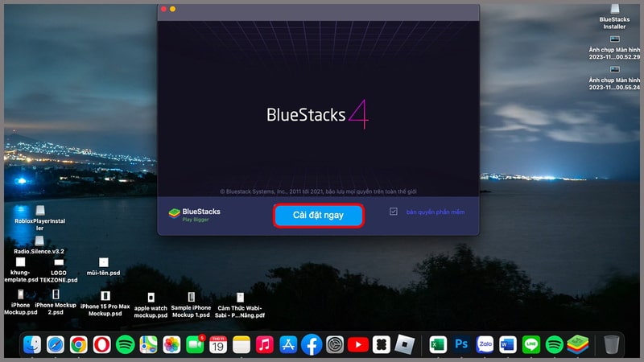
Task: Open the "bản quyền phần mềm" link
Action: [x=435, y=212]
